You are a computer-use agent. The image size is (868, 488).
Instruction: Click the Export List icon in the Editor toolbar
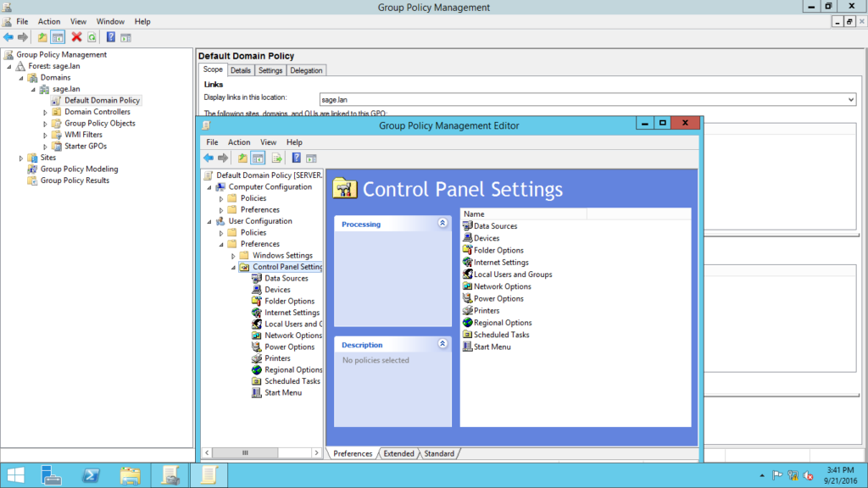coord(276,158)
